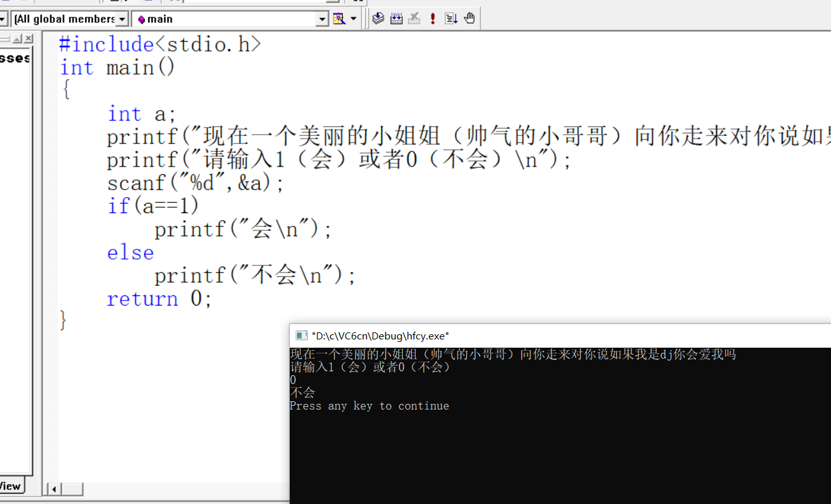Click the console window's icon in title bar
This screenshot has width=831, height=504.
coord(301,336)
